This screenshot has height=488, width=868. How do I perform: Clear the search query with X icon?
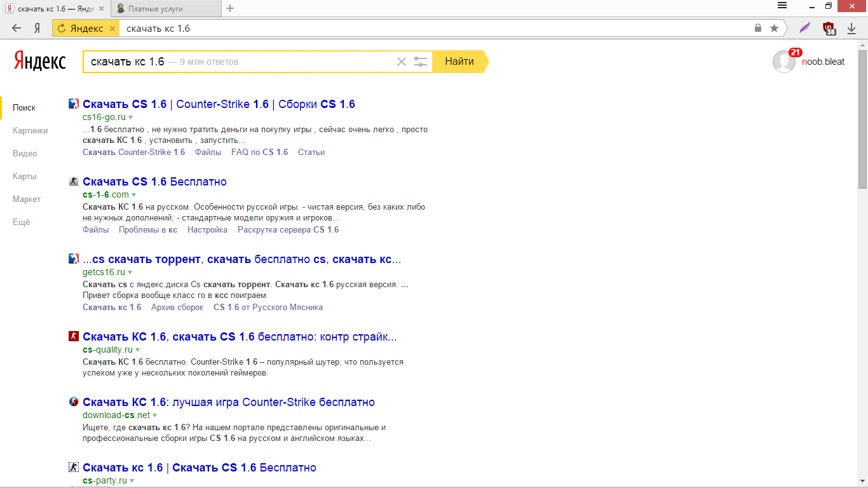401,62
